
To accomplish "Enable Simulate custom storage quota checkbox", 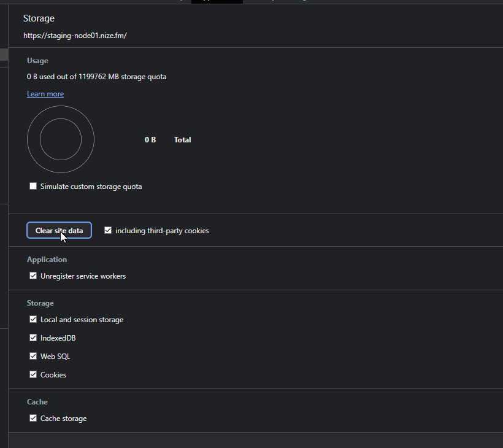I will click(x=33, y=187).
